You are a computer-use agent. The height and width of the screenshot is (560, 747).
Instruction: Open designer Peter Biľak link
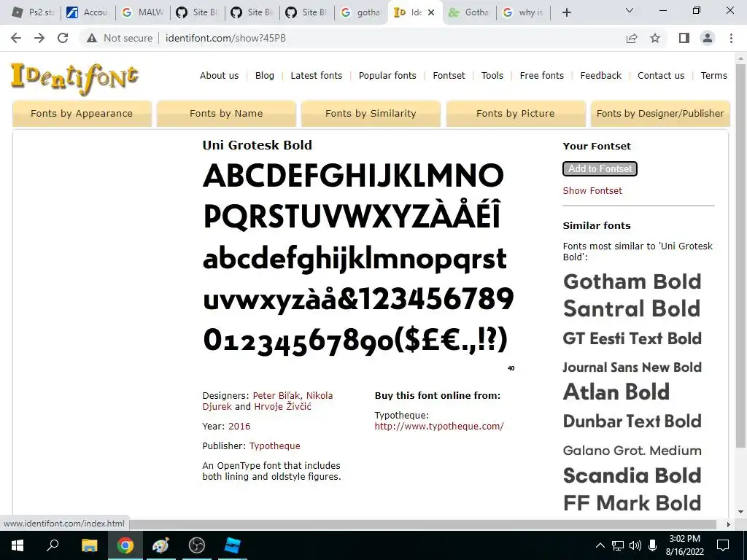click(276, 395)
